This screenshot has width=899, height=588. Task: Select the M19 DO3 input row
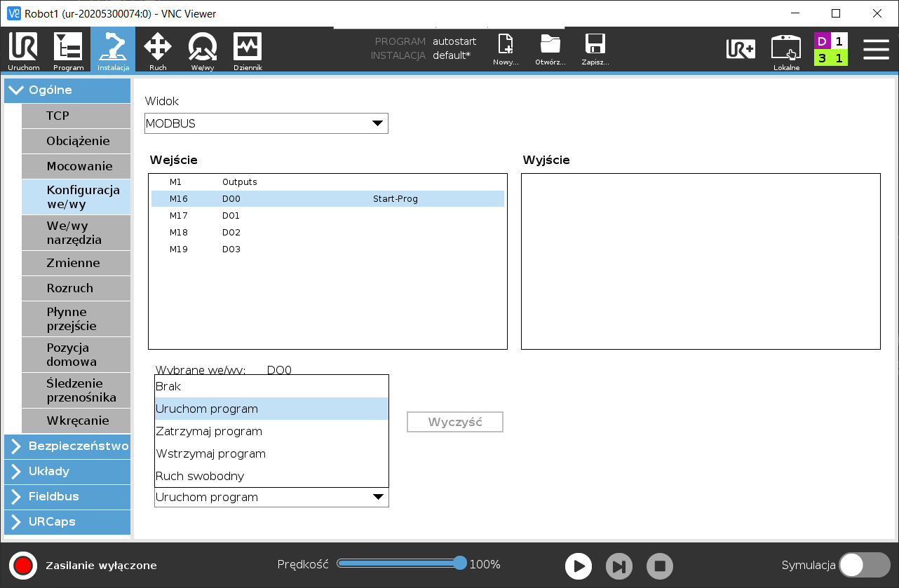coord(327,249)
